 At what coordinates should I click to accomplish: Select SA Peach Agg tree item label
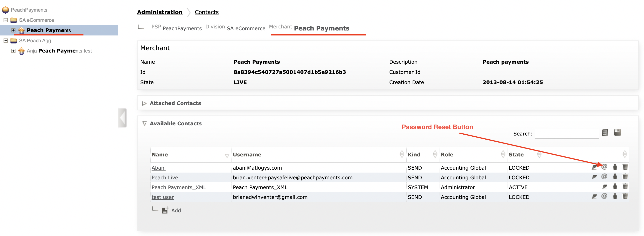pos(35,40)
